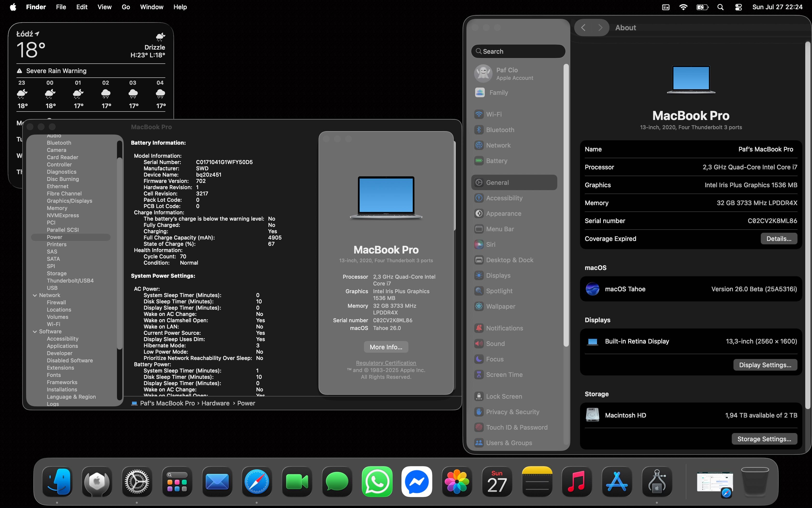
Task: Open the Edit menu
Action: [x=81, y=7]
